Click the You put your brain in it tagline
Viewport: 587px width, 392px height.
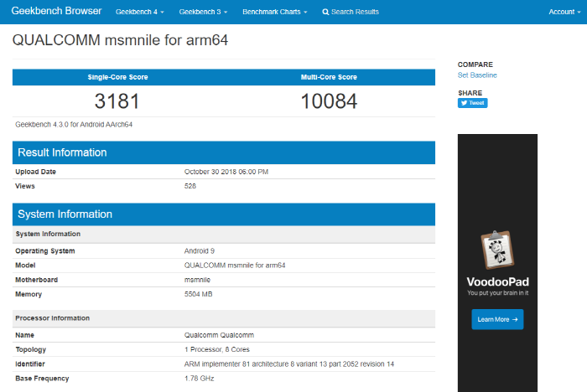coord(497,293)
